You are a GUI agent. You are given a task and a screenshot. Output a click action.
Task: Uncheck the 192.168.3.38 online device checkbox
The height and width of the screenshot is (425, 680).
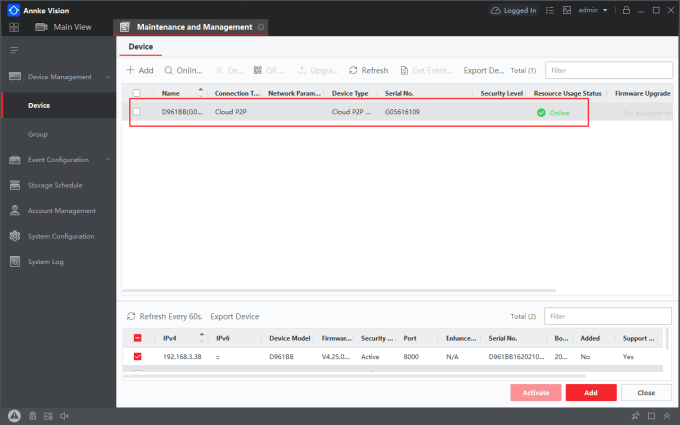click(137, 356)
